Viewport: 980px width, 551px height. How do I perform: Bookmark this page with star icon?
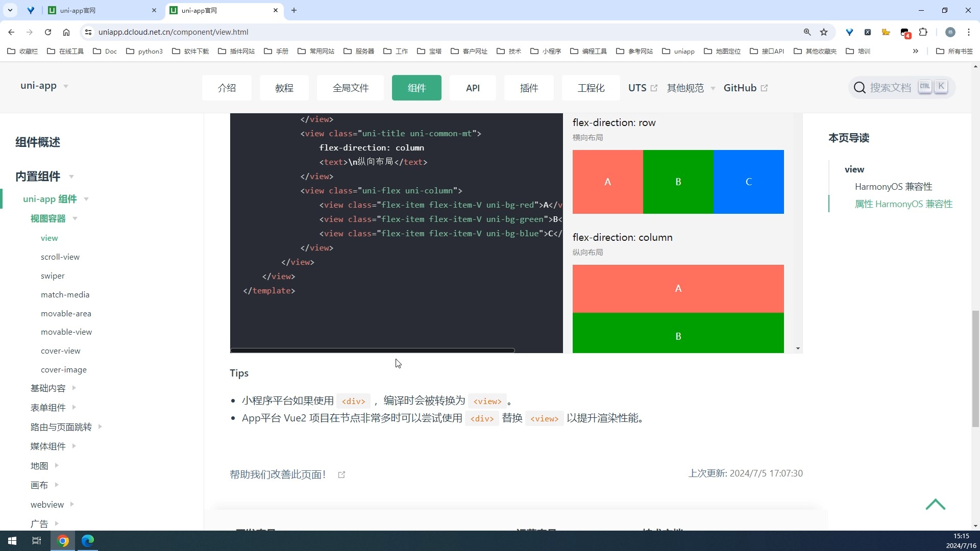[824, 32]
